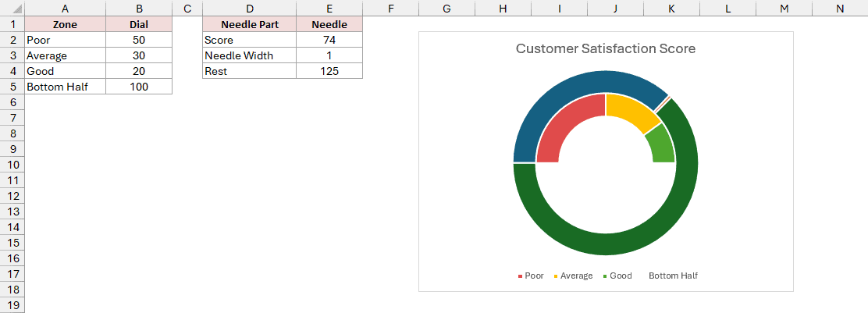
Task: Click the yellow Average legend swatch
Action: tap(556, 276)
